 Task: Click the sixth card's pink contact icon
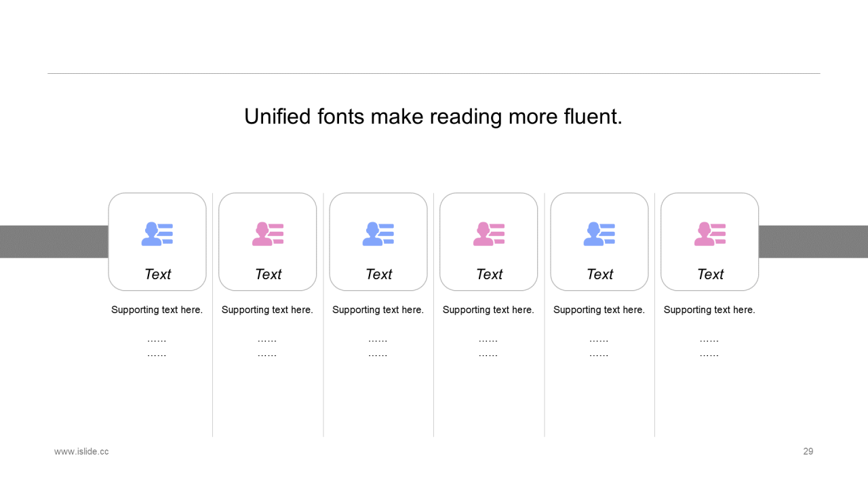pos(710,234)
